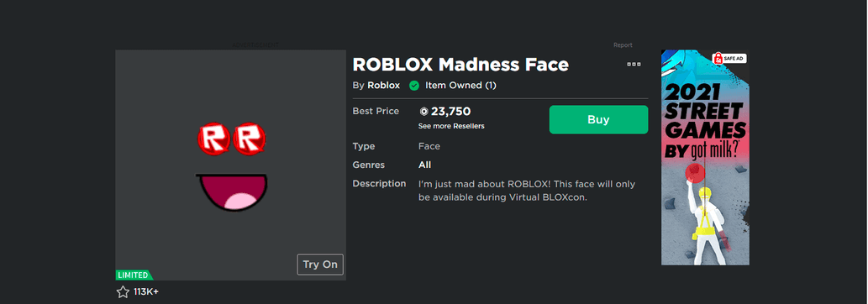Report this advertisement
Screen dimensions: 868x304
click(x=623, y=45)
